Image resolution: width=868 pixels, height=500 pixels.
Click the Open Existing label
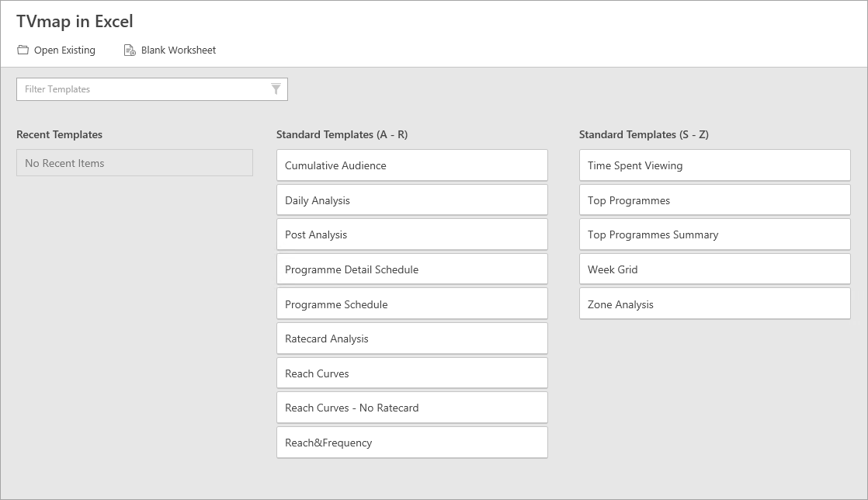point(64,50)
